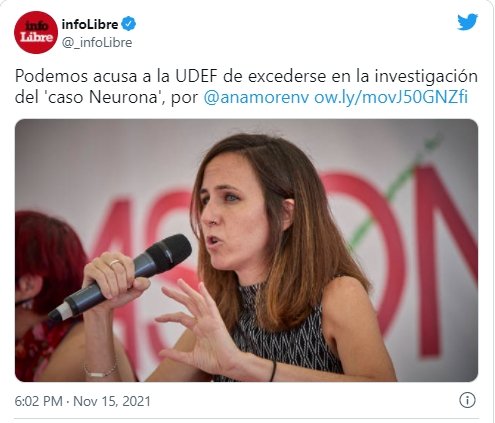Open the tweet photo of woman speaking
This screenshot has width=495, height=423.
pyautogui.click(x=246, y=250)
